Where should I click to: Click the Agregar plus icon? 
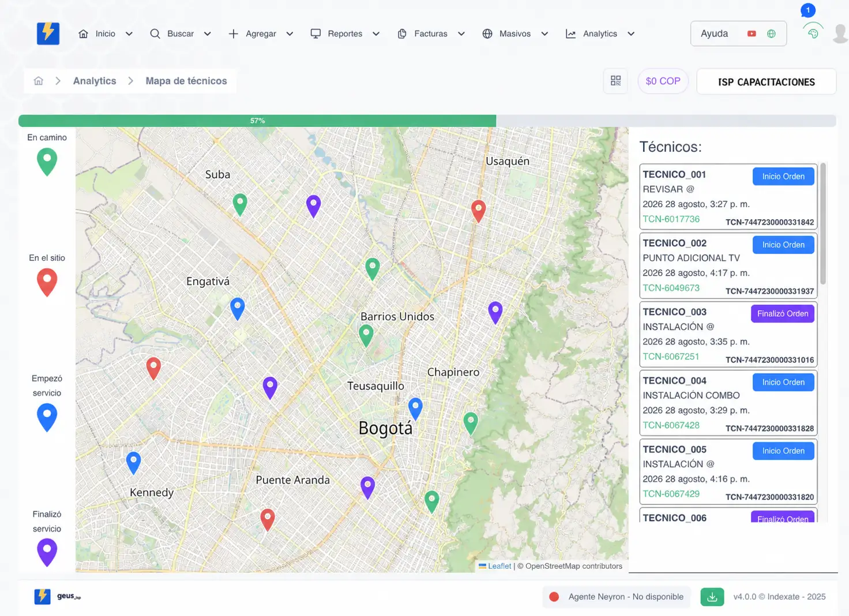click(233, 34)
